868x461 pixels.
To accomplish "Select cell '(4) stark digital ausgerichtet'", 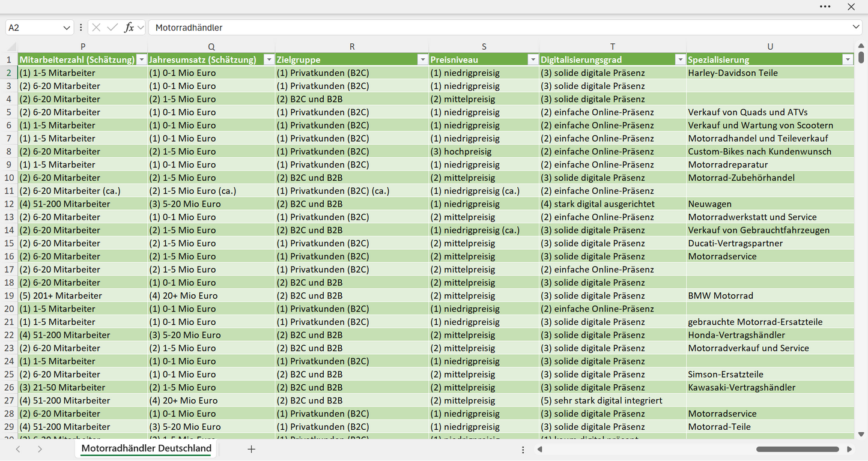I will (613, 203).
